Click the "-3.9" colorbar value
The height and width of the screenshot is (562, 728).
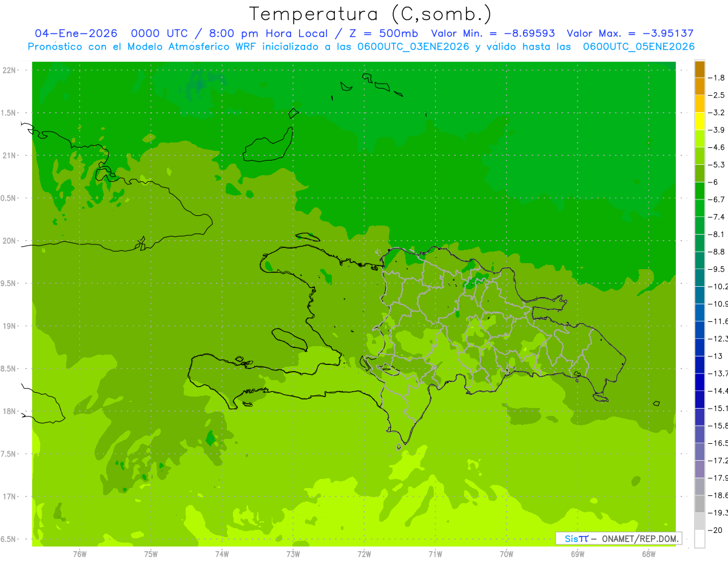(717, 130)
